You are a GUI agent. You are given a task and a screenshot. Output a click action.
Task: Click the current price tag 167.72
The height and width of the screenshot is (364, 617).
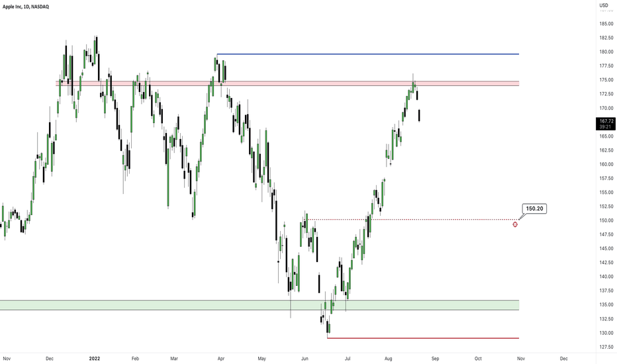pyautogui.click(x=606, y=124)
